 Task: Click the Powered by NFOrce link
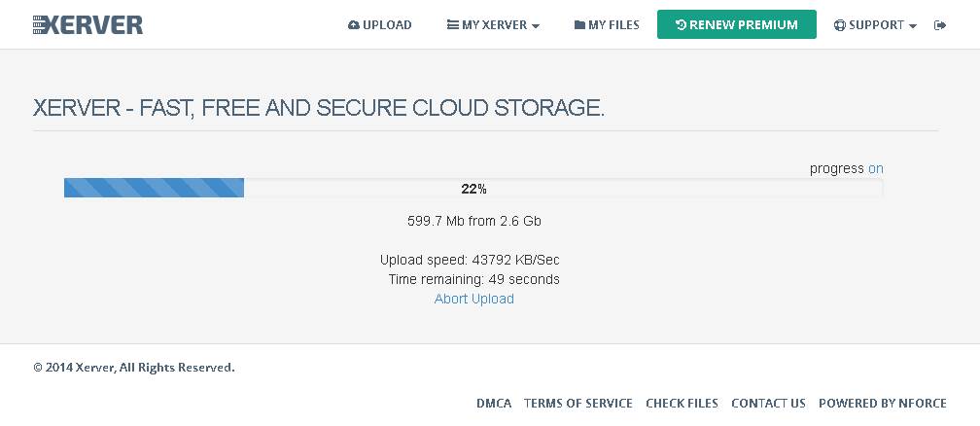883,403
